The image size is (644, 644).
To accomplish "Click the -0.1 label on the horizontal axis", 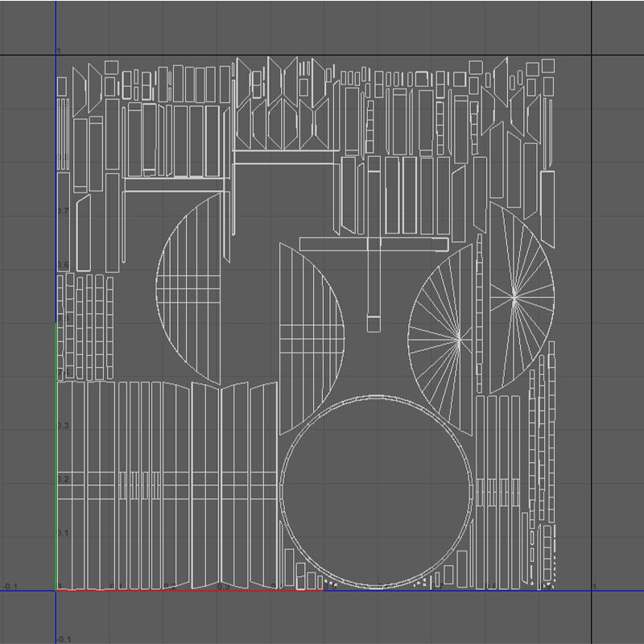I will pos(10,587).
